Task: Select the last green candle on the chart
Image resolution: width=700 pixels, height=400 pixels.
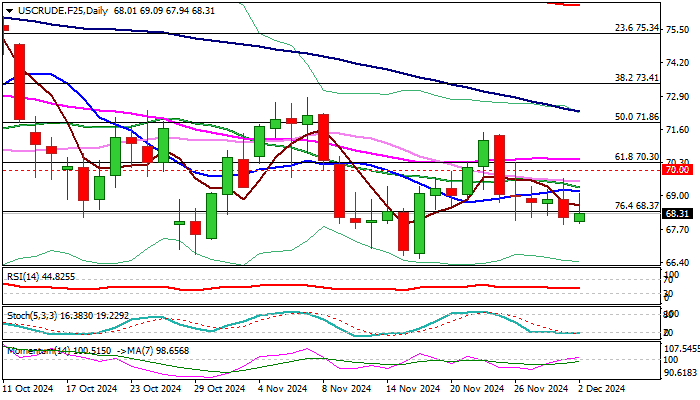Action: pos(580,217)
